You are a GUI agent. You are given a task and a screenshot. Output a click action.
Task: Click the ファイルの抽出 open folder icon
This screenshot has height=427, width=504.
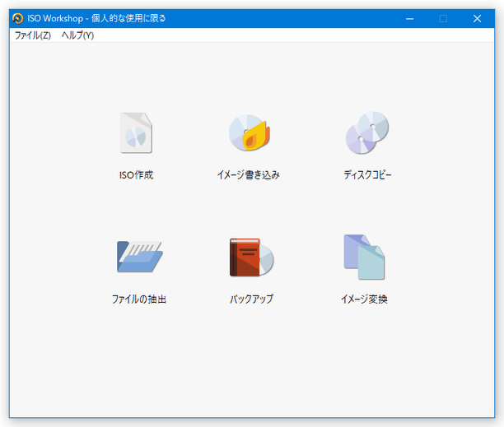pos(139,257)
